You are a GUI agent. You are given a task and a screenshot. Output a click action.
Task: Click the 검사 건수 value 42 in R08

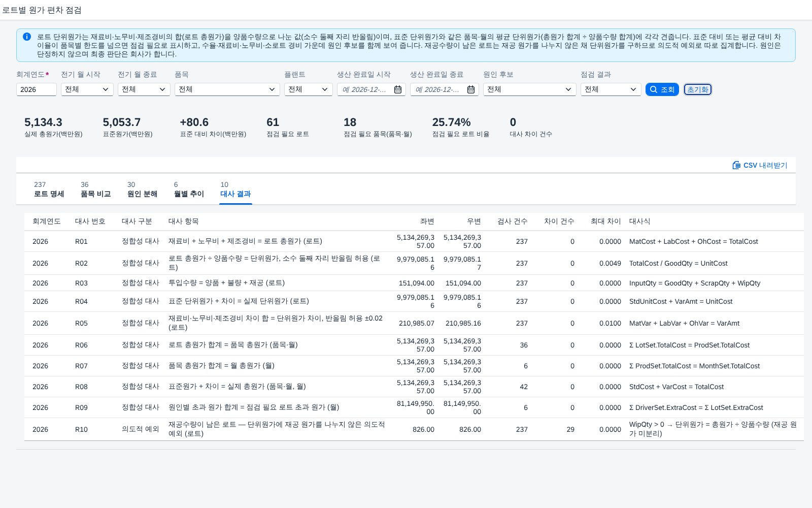tap(524, 387)
